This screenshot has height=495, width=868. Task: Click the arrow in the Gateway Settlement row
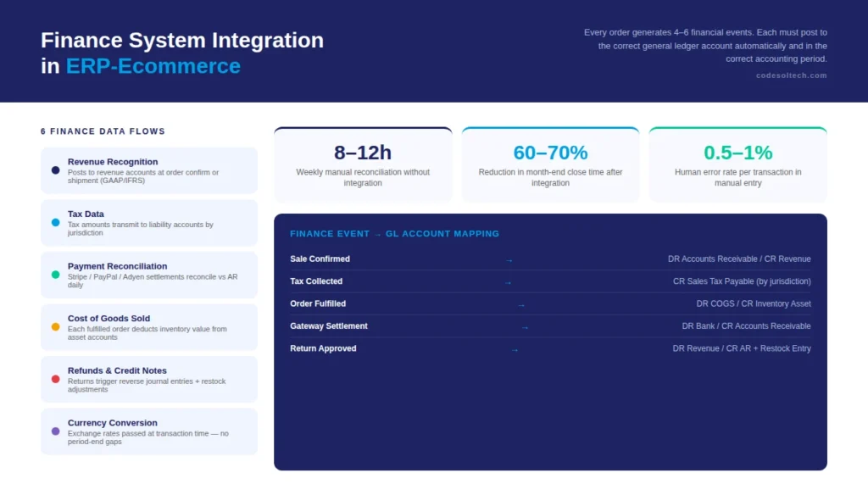[x=525, y=328]
